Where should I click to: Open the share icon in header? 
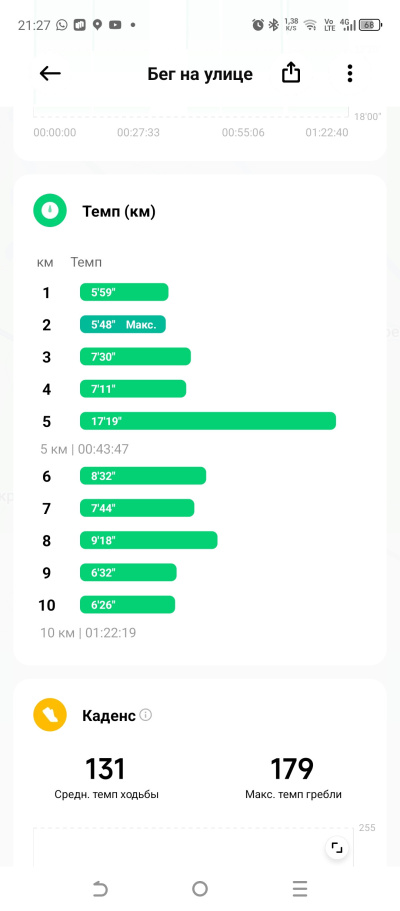tap(291, 73)
